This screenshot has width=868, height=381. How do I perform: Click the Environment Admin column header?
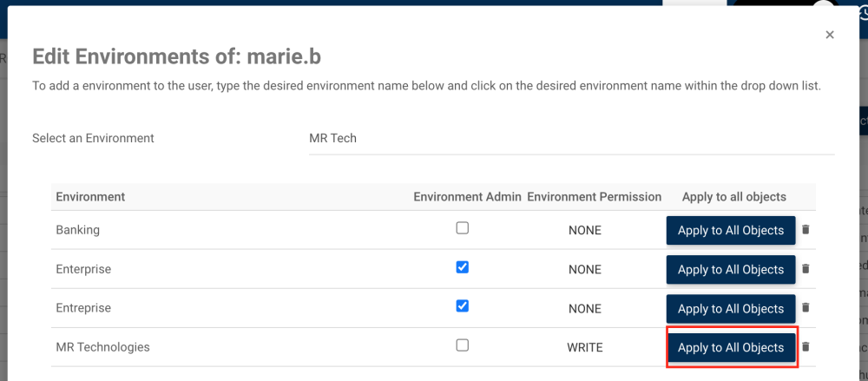(467, 197)
